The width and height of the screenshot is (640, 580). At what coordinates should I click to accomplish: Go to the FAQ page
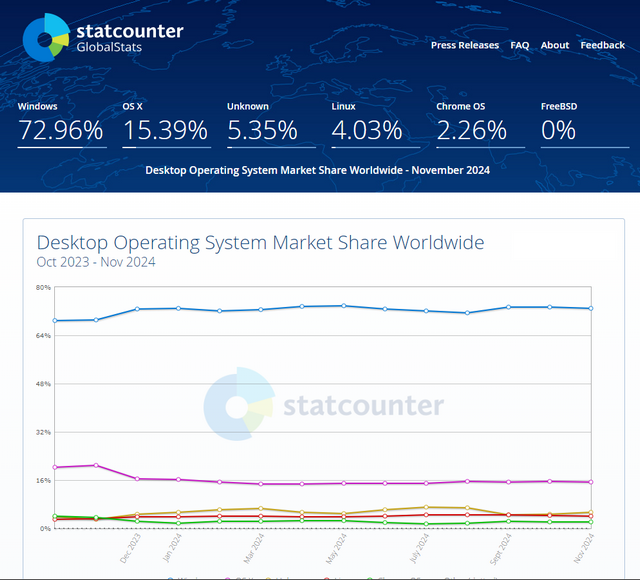coord(520,45)
